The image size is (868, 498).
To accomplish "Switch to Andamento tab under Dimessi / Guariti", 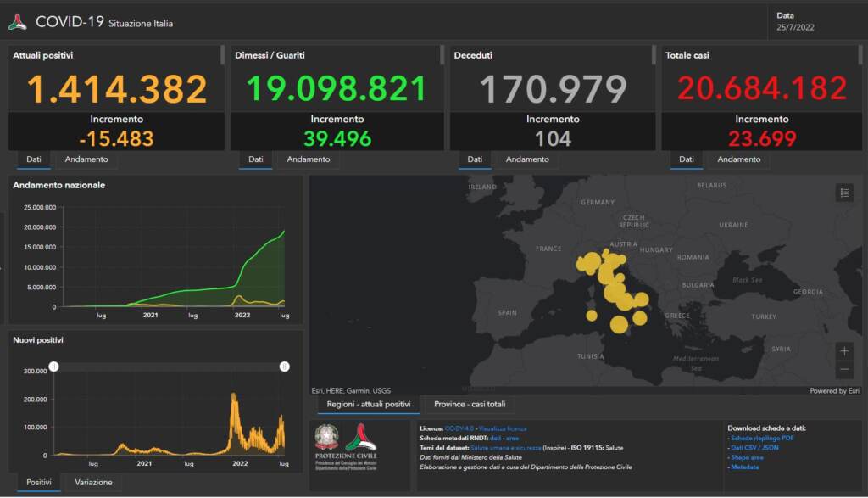I will pos(309,159).
